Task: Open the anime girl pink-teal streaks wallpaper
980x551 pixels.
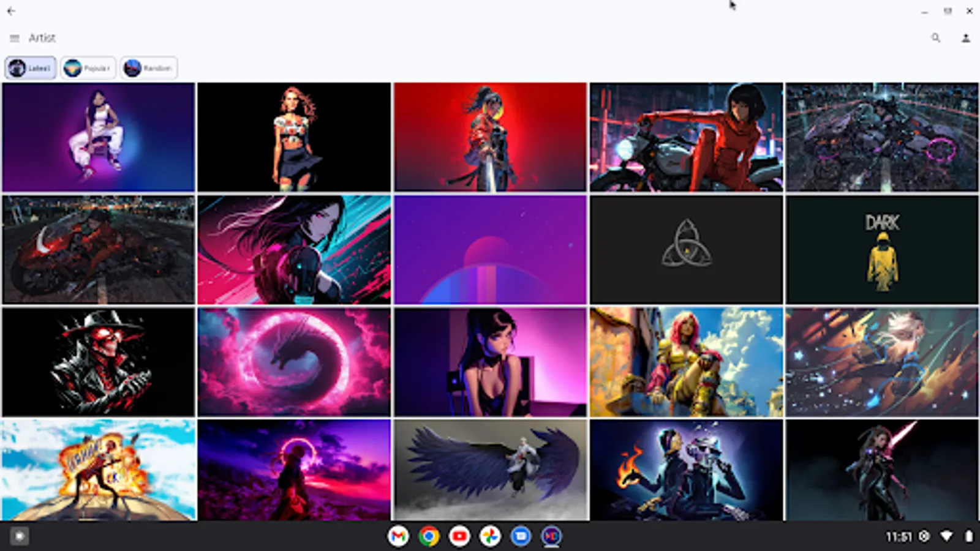Action: tap(294, 250)
